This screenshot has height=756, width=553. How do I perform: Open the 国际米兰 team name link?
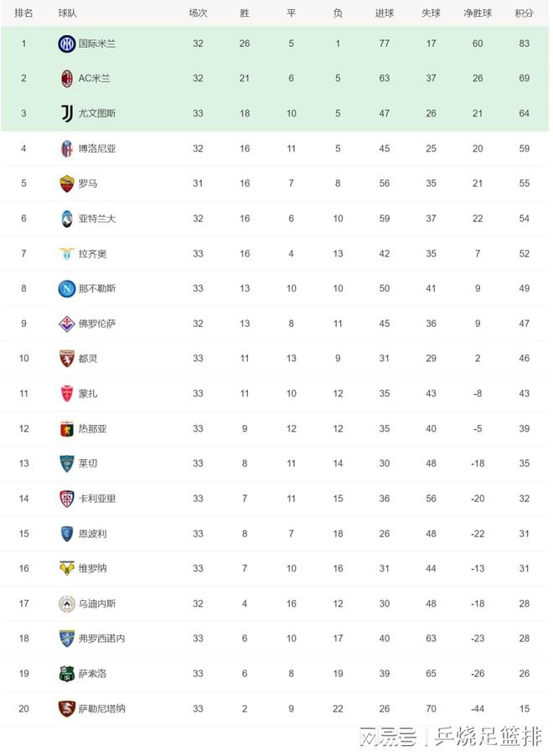coord(97,44)
